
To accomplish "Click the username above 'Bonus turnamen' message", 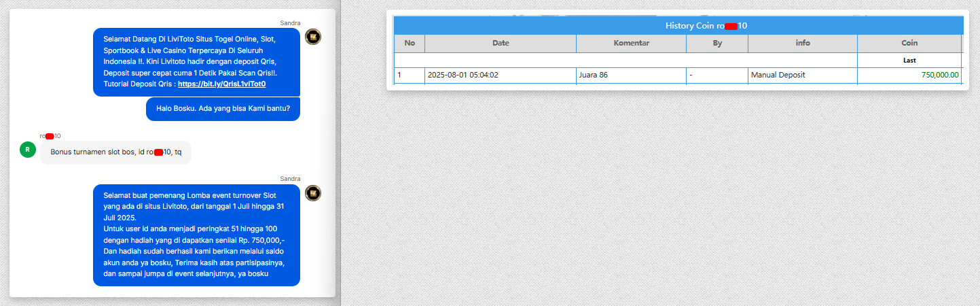I will point(50,136).
